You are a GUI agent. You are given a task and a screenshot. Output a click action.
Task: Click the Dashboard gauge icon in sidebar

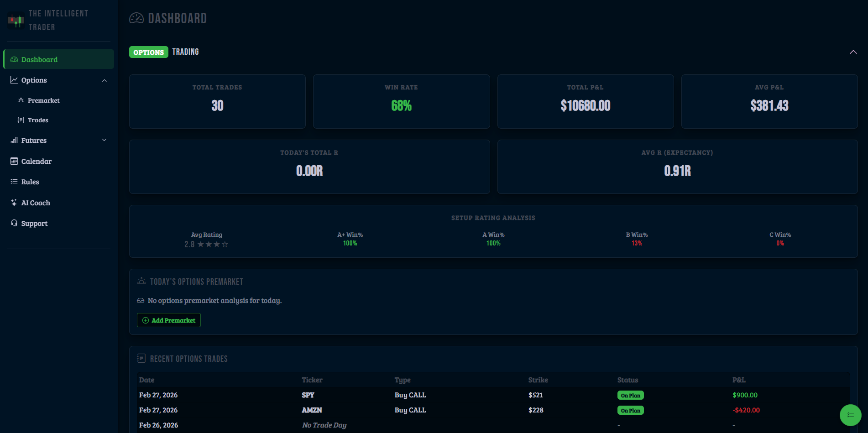pyautogui.click(x=14, y=59)
